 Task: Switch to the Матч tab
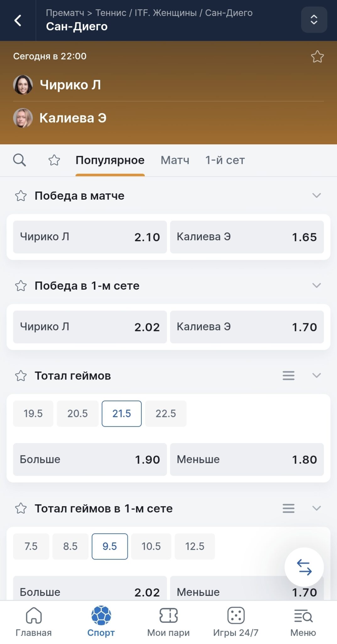coord(175,160)
